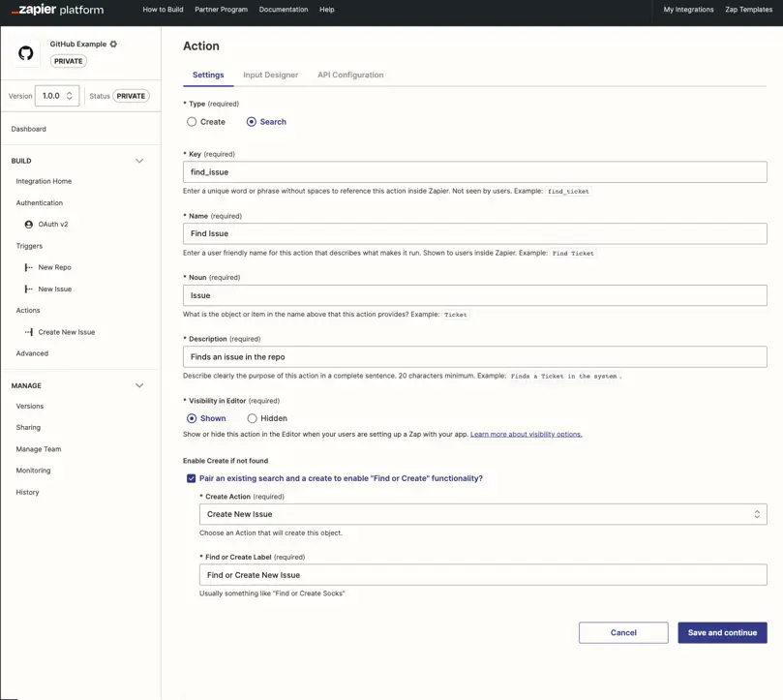
Task: Open settings gear next to GitHub Example
Action: (113, 44)
